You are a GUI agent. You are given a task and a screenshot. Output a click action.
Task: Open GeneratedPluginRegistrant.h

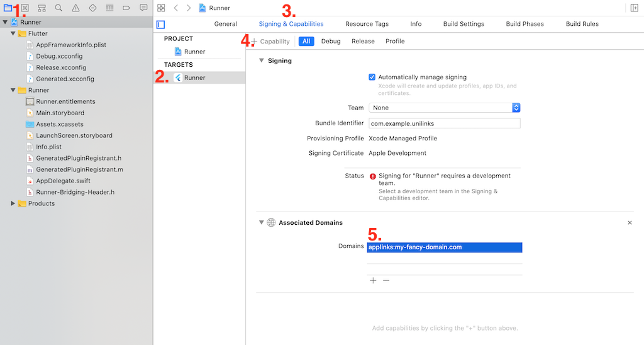coord(79,158)
